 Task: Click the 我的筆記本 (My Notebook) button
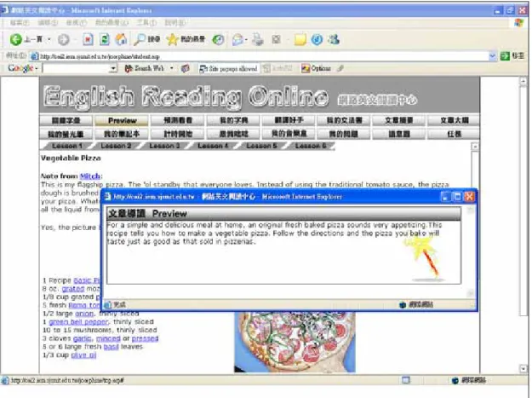pos(122,134)
